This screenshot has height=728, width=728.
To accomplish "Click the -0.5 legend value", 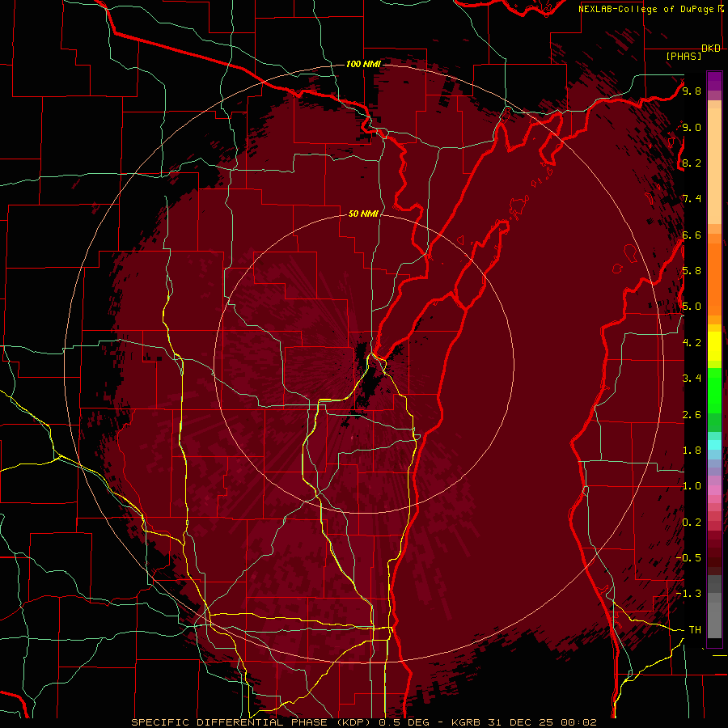I will click(x=688, y=558).
